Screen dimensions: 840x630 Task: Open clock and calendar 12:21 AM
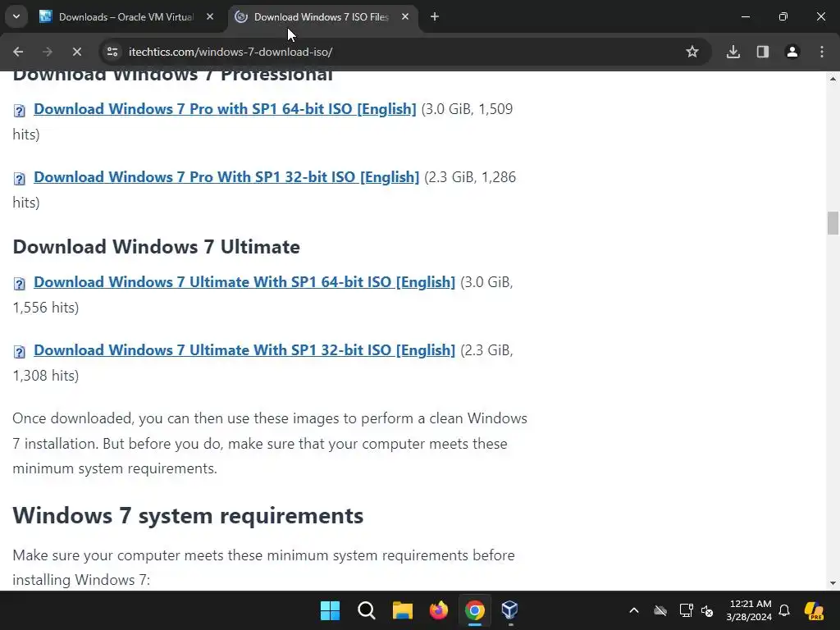pyautogui.click(x=749, y=610)
